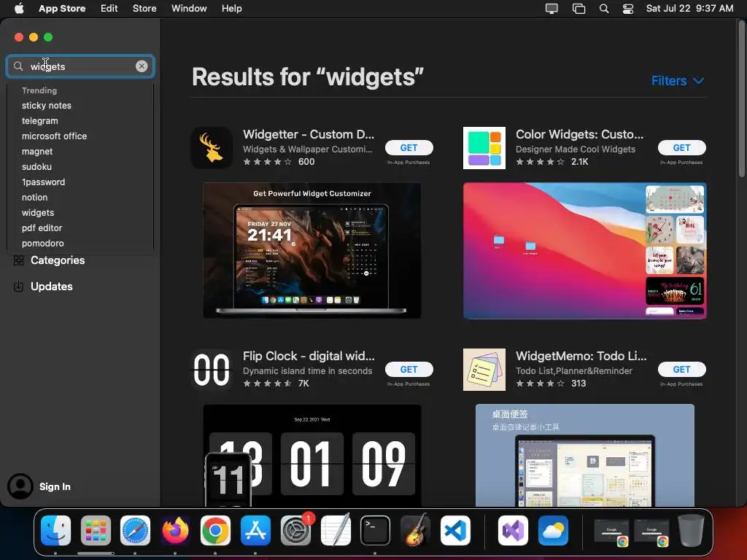Open the Widgetter screenshot preview
The width and height of the screenshot is (747, 560).
[x=312, y=251]
